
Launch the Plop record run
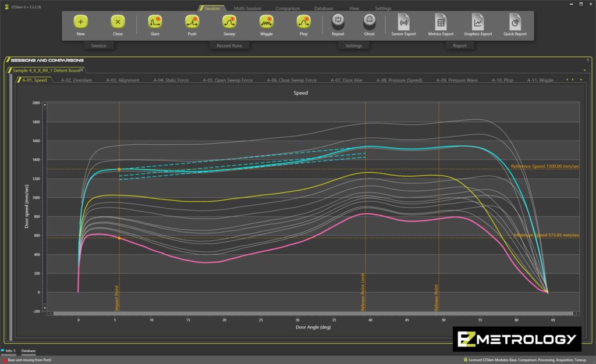click(303, 22)
